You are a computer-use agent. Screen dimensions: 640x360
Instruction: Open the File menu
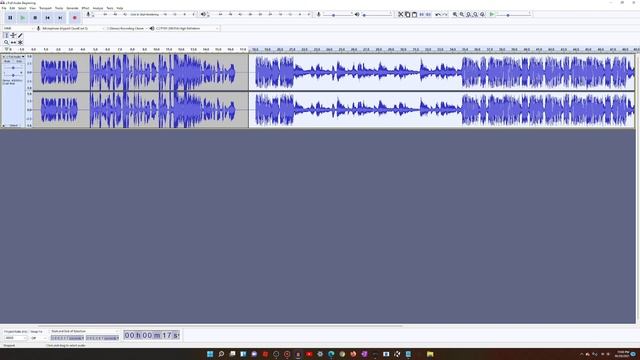4,8
